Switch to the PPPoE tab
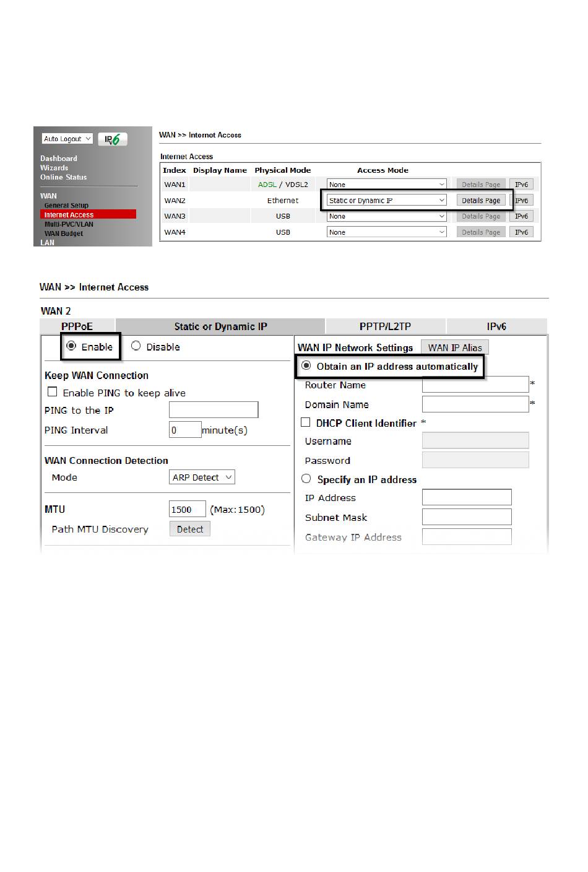 point(77,326)
